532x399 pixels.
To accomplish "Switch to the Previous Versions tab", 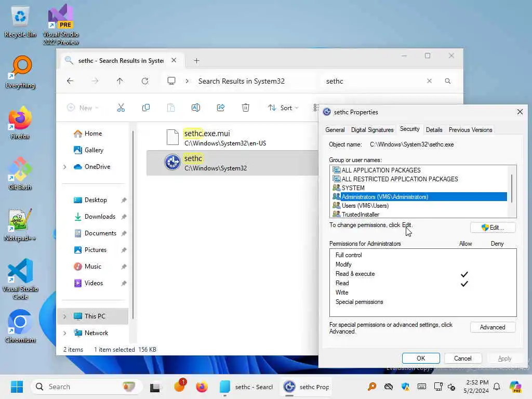I will (470, 130).
